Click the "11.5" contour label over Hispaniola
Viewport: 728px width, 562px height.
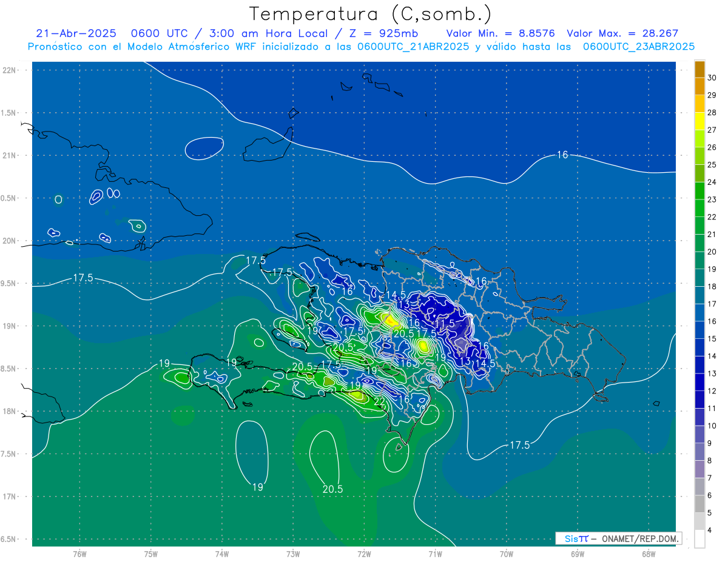[445, 324]
